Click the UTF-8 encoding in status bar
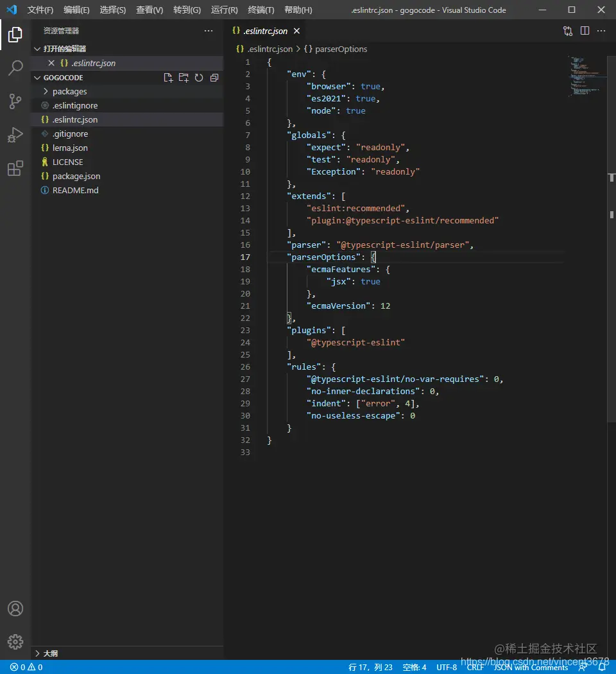616x674 pixels. [447, 667]
